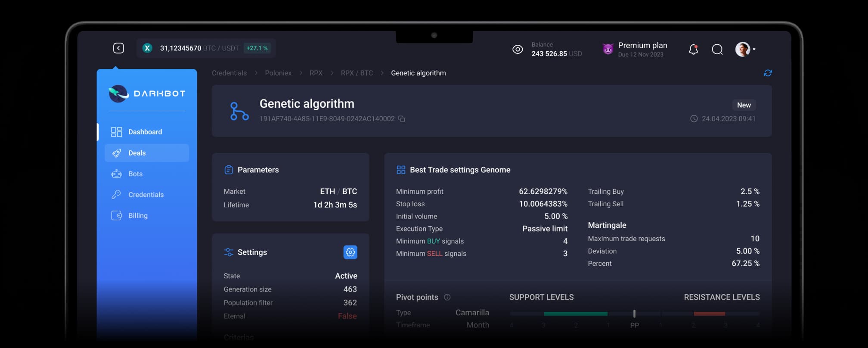
Task: Click the Genetic algorithm branch icon
Action: [239, 111]
